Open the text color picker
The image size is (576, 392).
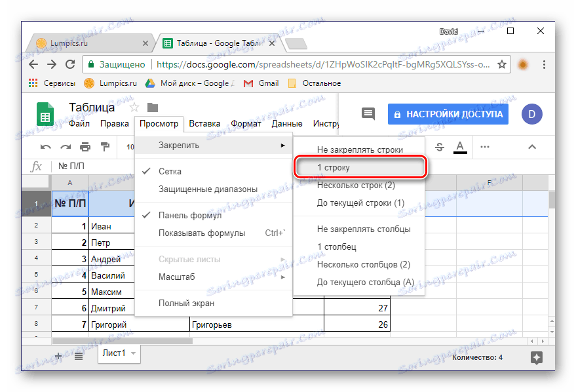(459, 147)
